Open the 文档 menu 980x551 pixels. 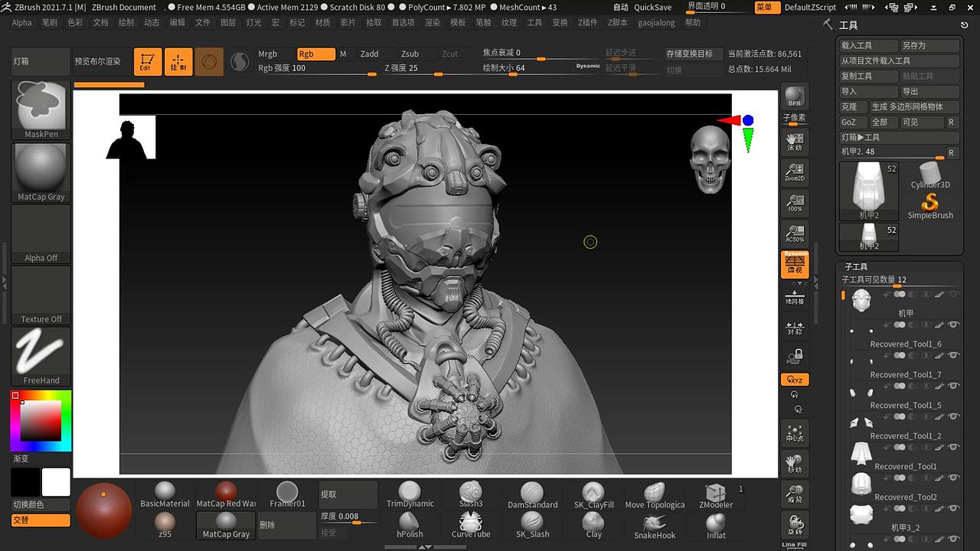[101, 22]
